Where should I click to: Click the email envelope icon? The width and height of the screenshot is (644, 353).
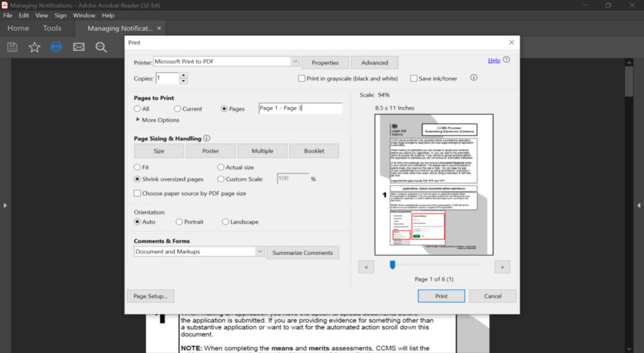[x=79, y=47]
